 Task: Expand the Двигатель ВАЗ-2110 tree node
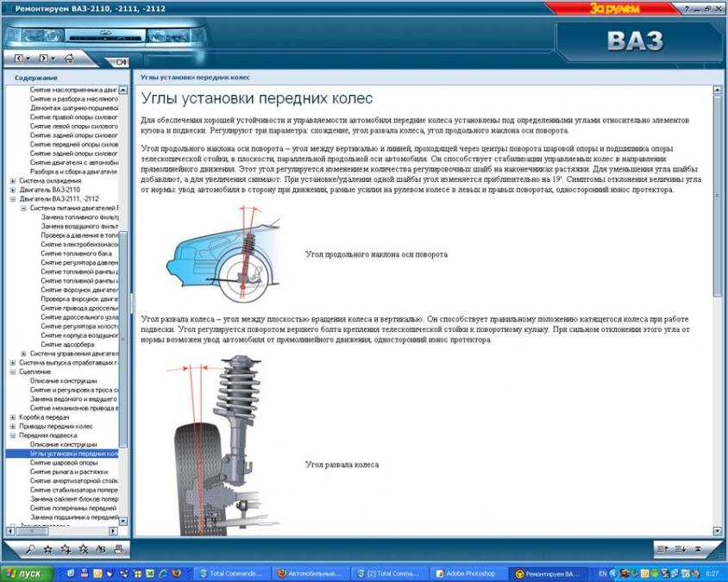[x=13, y=190]
